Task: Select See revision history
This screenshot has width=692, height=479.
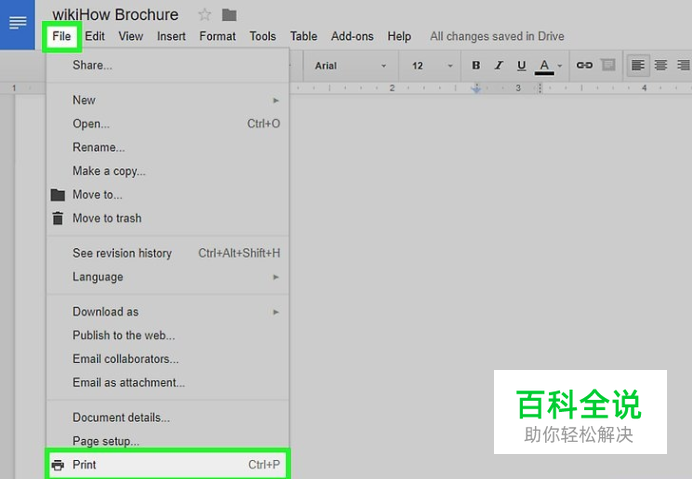Action: (x=168, y=253)
